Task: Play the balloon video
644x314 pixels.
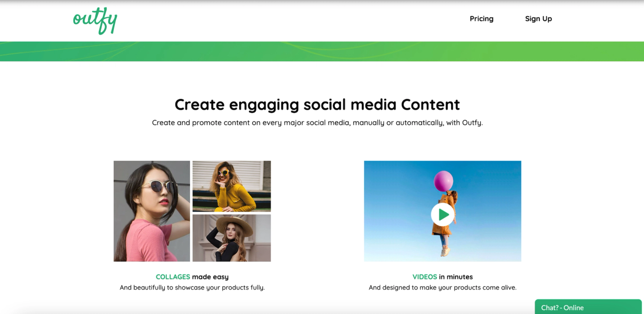Action: click(443, 215)
